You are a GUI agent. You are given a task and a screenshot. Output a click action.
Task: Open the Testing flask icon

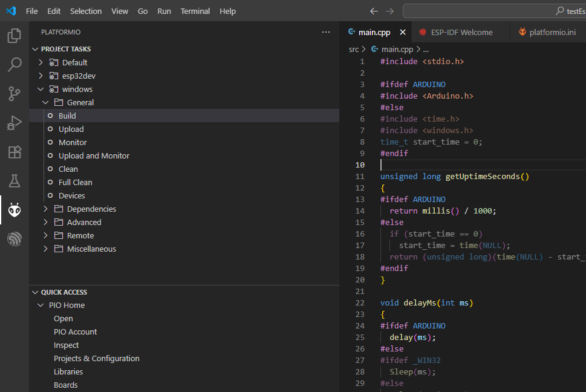[x=14, y=181]
